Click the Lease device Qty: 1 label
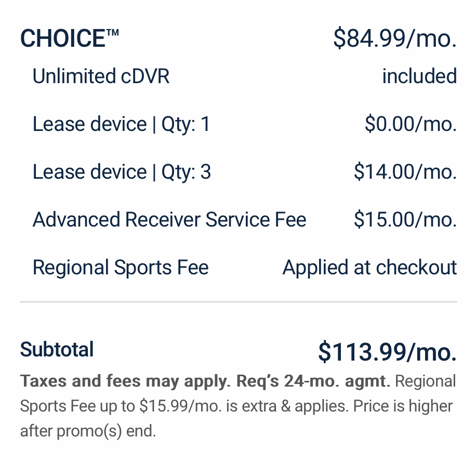Image resolution: width=476 pixels, height=451 pixels. tap(121, 124)
